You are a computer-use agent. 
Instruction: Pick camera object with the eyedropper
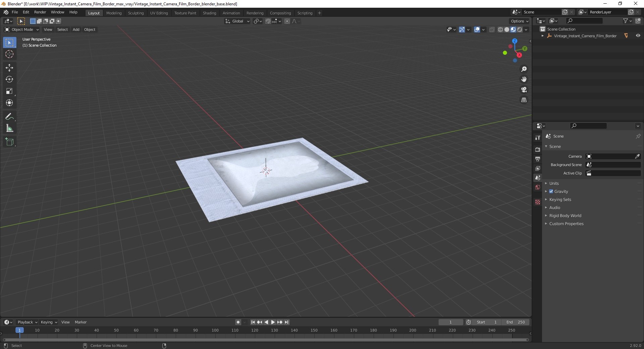[637, 156]
